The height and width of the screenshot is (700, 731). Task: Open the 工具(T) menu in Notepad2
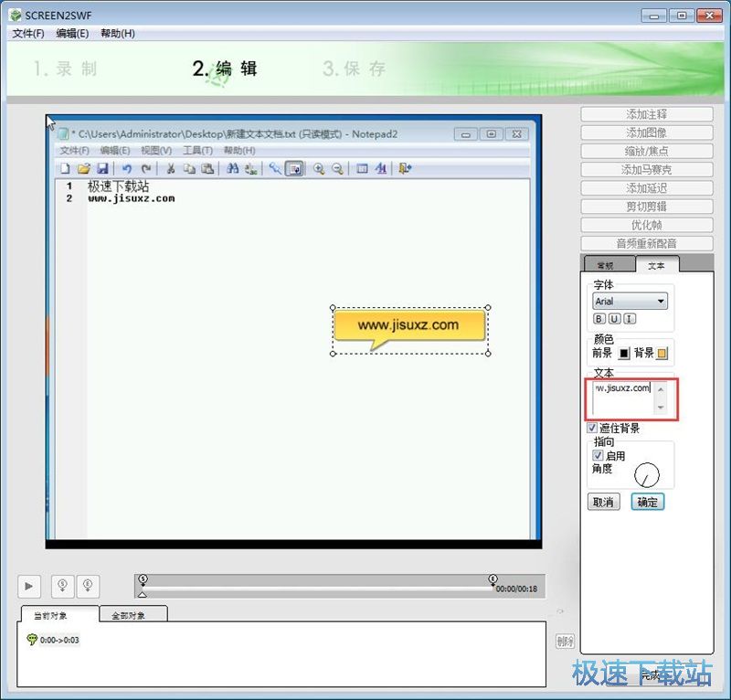click(197, 151)
